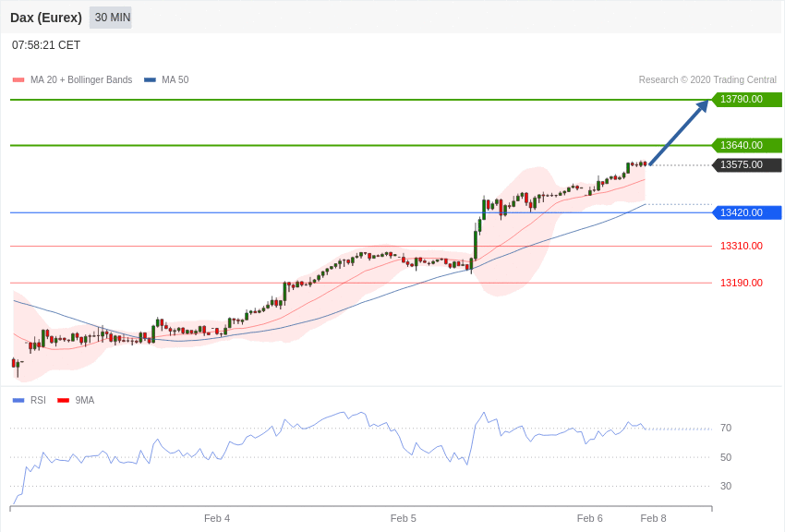
Task: Click the MA 20 + Bollinger Bands legend swatch
Action: pyautogui.click(x=18, y=79)
